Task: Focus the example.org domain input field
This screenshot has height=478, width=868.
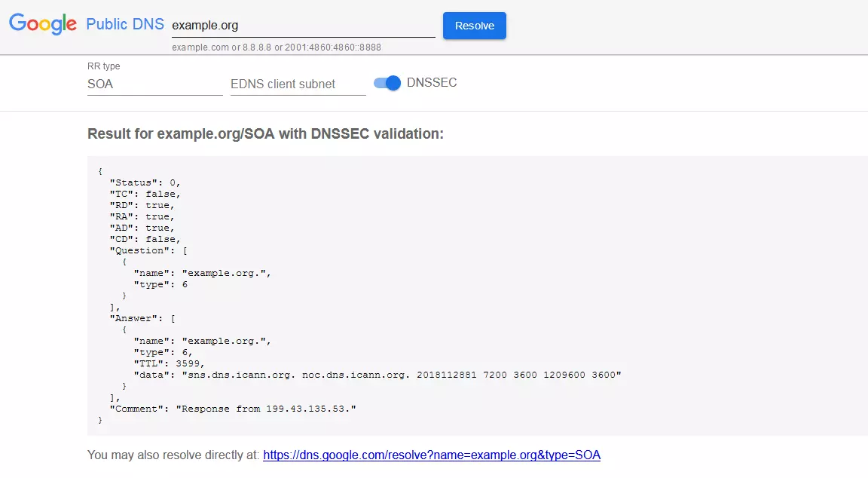Action: tap(304, 26)
